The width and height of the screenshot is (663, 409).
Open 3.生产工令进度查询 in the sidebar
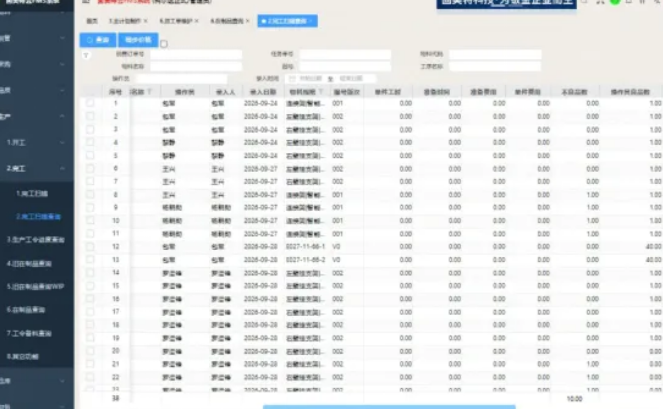coord(36,239)
